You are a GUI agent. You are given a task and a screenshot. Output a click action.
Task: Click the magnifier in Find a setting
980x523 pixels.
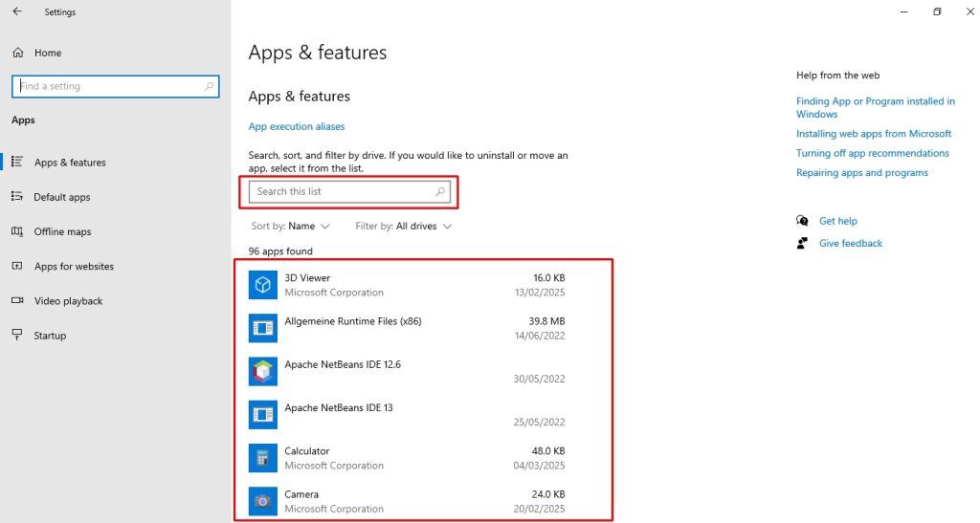click(x=209, y=86)
